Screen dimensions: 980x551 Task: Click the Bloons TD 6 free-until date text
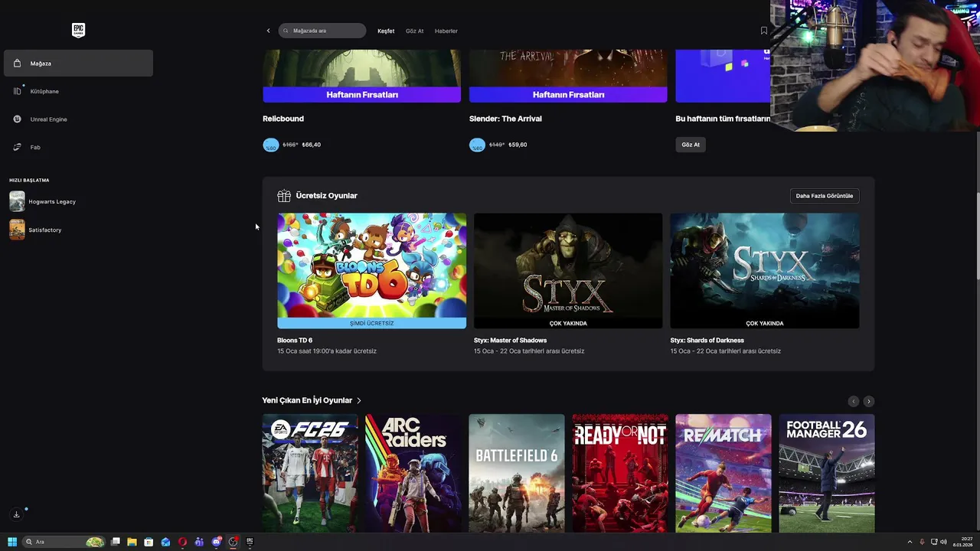327,351
